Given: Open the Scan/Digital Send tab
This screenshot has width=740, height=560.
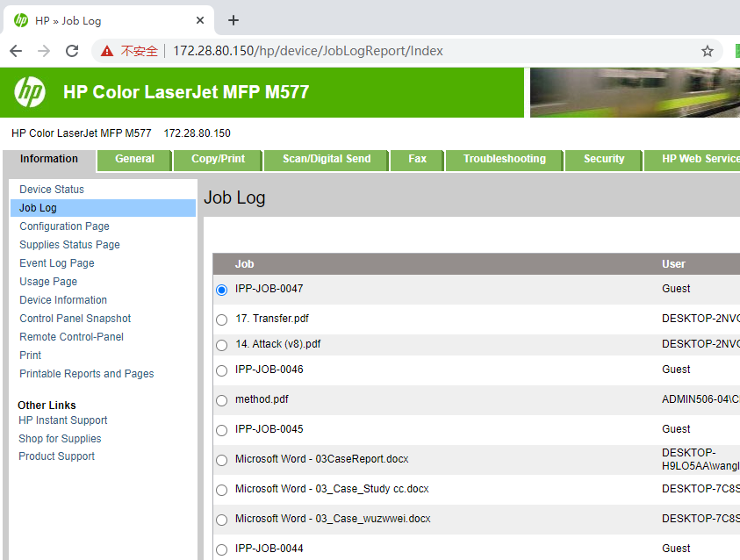Looking at the screenshot, I should (326, 160).
